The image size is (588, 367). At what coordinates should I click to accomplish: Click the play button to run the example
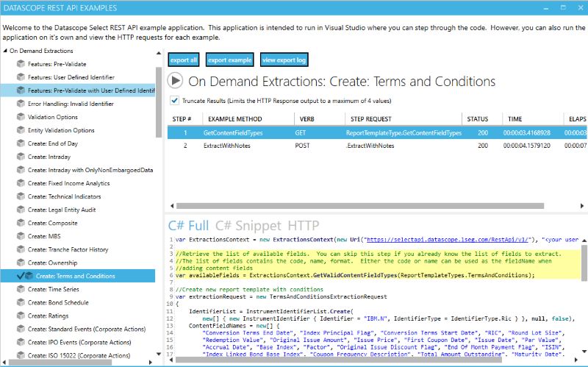coord(176,81)
